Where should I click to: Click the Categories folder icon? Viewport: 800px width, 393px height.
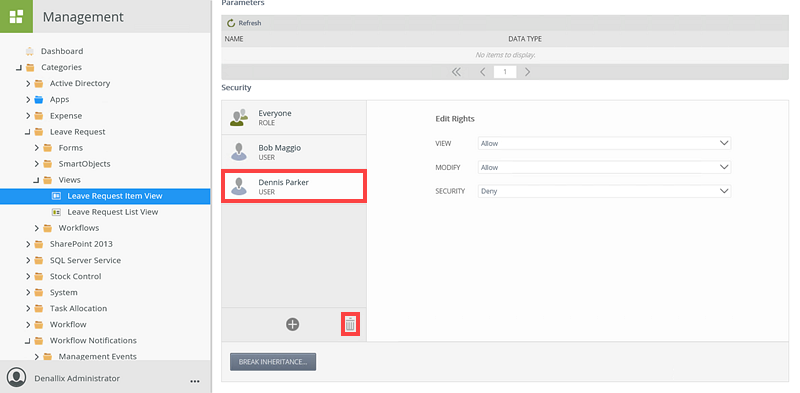pyautogui.click(x=30, y=67)
